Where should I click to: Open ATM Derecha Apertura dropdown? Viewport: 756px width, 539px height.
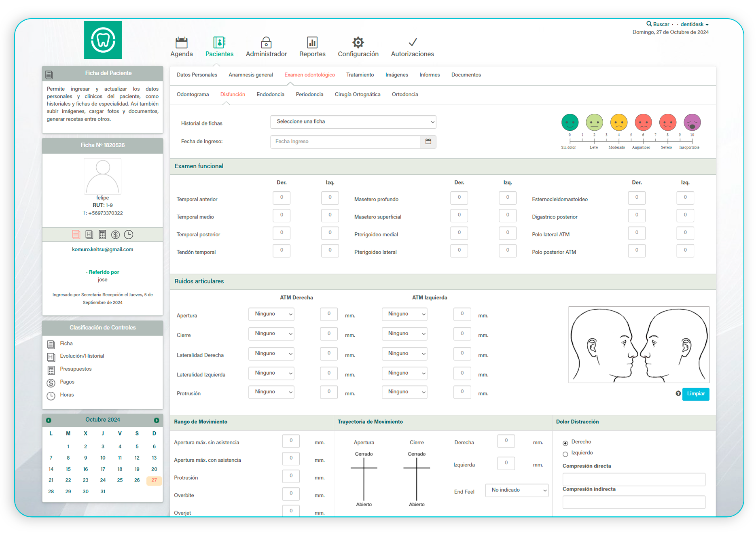point(271,314)
